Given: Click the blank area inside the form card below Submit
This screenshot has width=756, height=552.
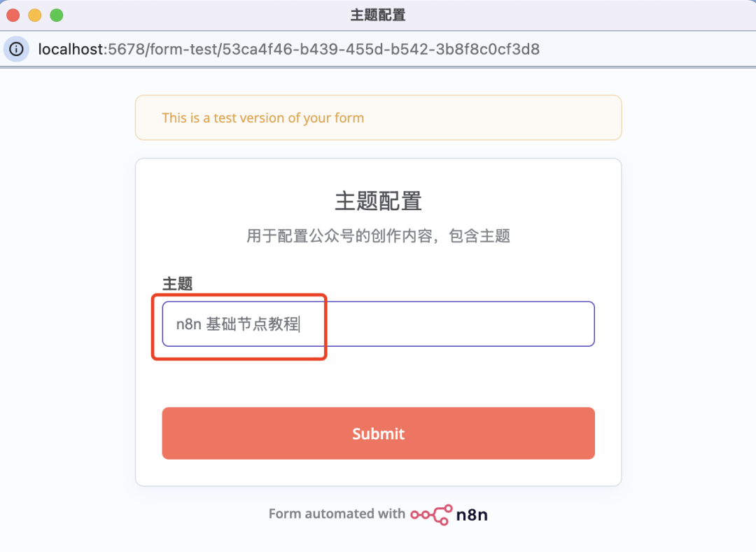Looking at the screenshot, I should (378, 473).
